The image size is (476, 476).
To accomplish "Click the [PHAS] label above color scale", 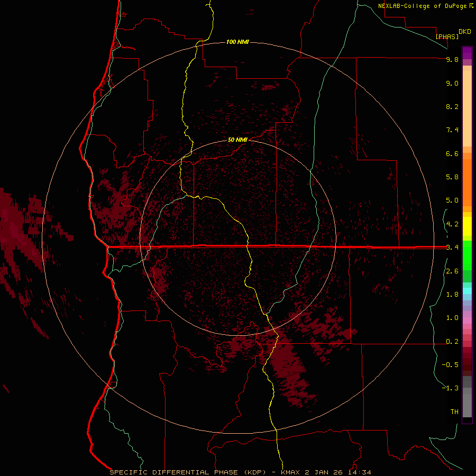I will 447,36.
